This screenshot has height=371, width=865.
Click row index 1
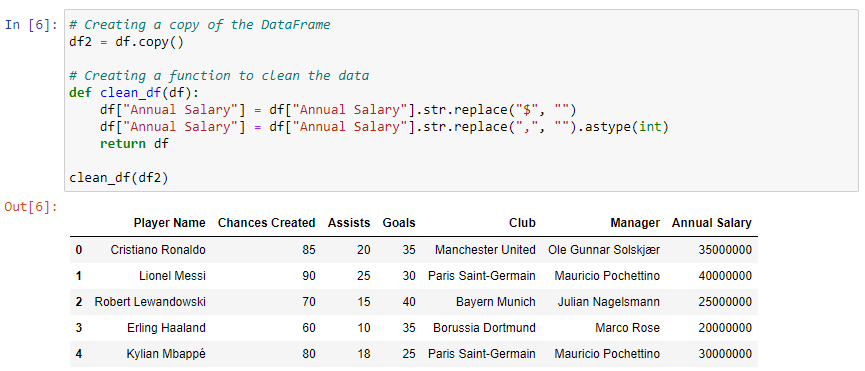[x=79, y=276]
